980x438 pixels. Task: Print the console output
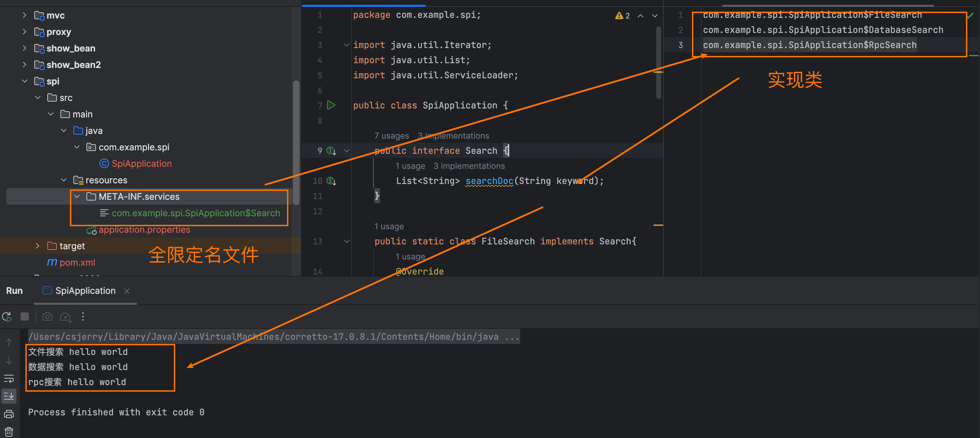pos(9,414)
